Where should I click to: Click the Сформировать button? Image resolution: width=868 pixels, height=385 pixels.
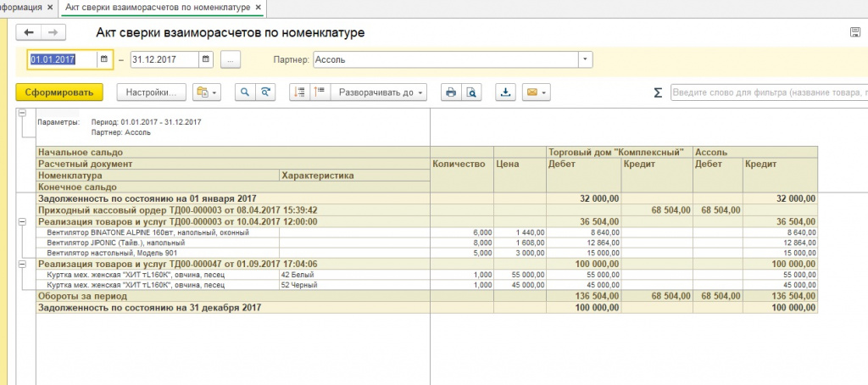tap(59, 92)
